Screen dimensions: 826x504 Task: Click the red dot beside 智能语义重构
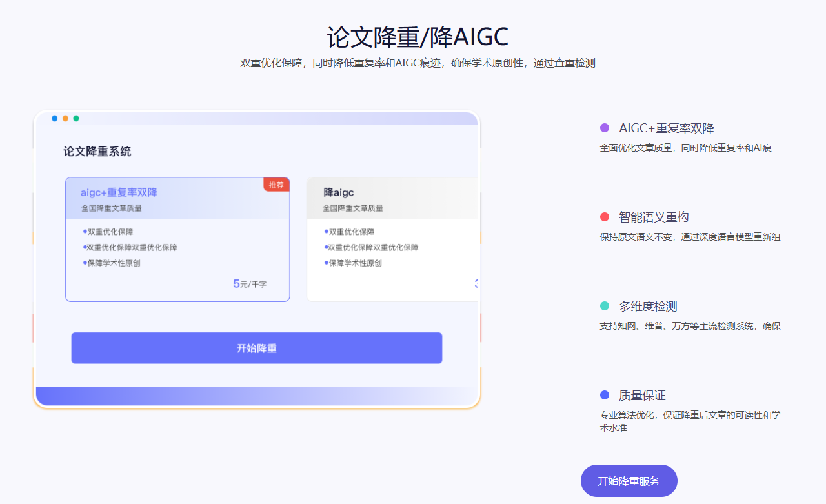(605, 217)
